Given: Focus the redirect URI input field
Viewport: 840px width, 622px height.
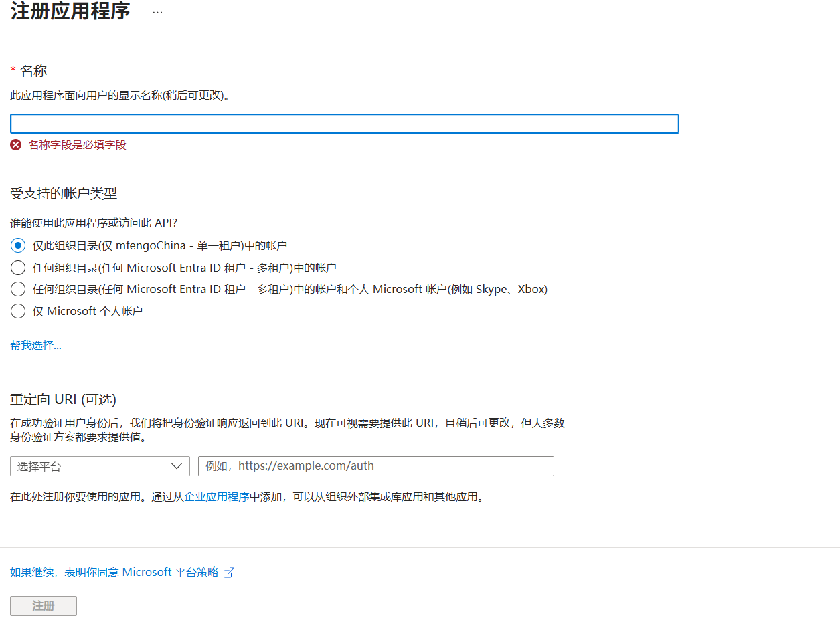Looking at the screenshot, I should point(375,466).
